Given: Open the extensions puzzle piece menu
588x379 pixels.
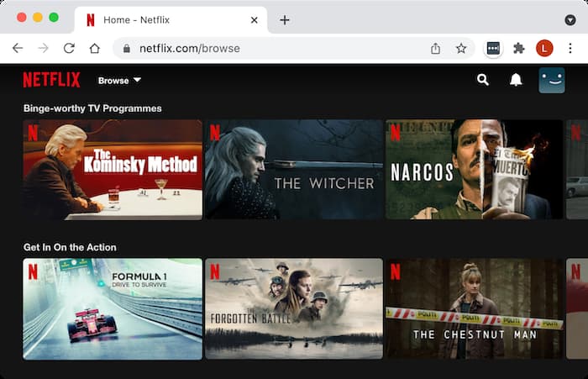Looking at the screenshot, I should click(518, 49).
